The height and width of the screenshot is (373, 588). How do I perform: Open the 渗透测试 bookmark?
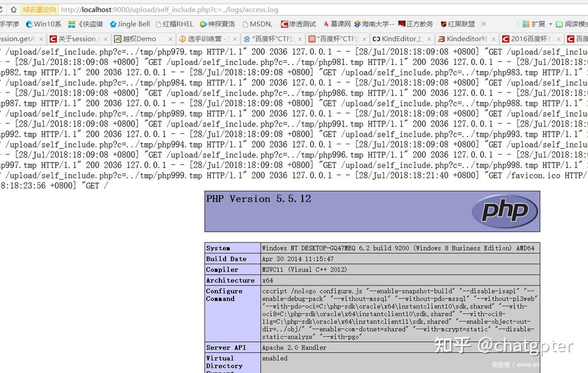point(299,24)
